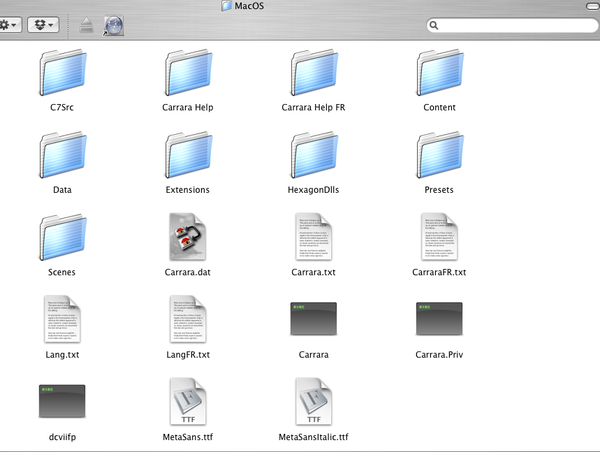Select the Carrara.dat file icon
Viewport: 600px width, 452px height.
pyautogui.click(x=188, y=237)
